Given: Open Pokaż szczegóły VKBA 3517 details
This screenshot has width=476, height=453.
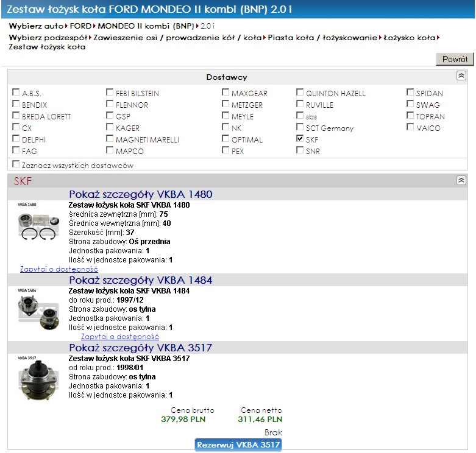Looking at the screenshot, I should pyautogui.click(x=141, y=348).
